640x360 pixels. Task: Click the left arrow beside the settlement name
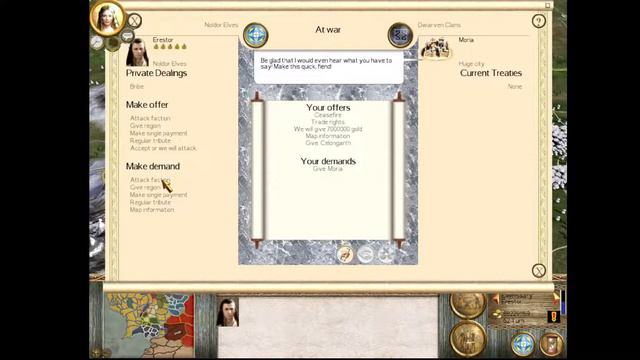point(495,299)
